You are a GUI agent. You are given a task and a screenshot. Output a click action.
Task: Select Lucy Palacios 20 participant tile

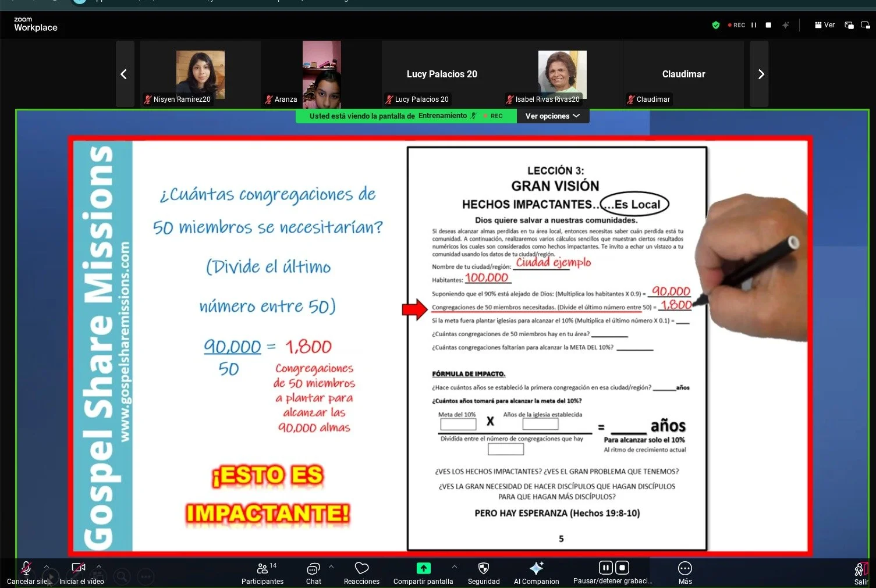(x=442, y=74)
